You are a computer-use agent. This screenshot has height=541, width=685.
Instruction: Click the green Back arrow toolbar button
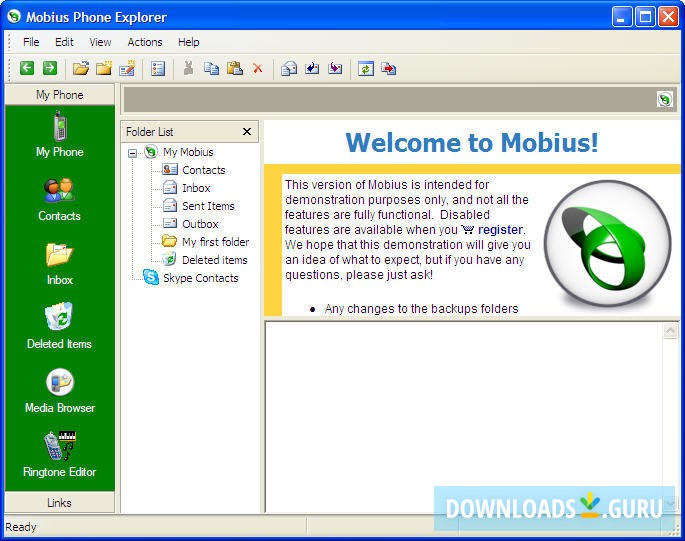click(27, 68)
